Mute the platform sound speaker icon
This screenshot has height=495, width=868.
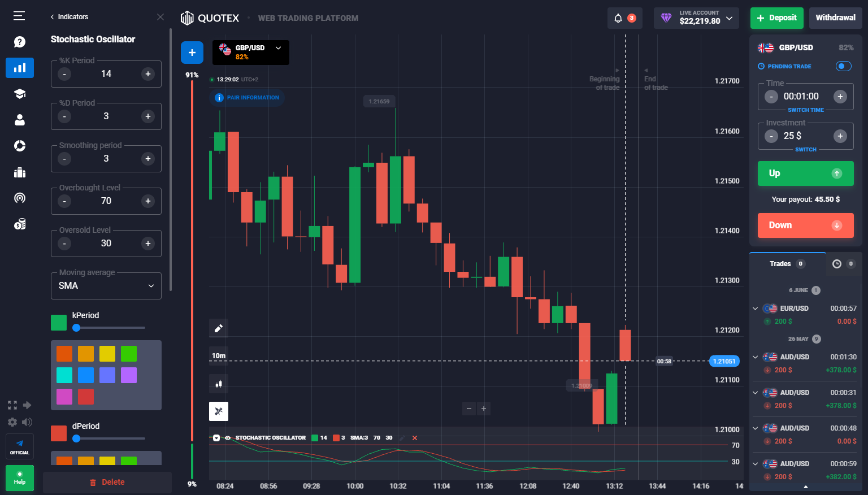coord(27,422)
